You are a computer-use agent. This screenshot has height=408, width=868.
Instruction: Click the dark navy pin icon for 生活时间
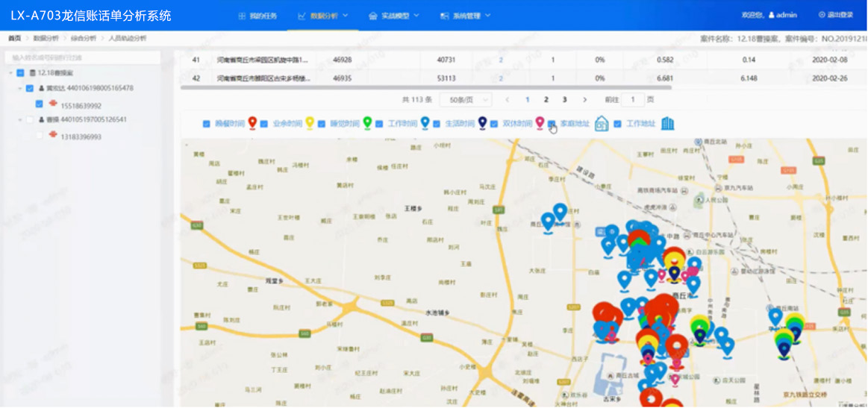[482, 123]
